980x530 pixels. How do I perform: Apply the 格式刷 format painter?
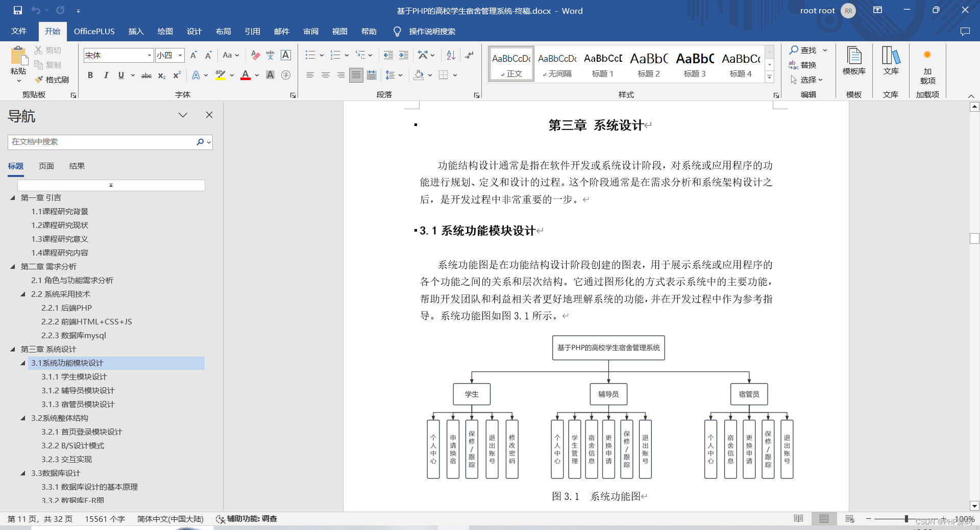click(x=52, y=80)
